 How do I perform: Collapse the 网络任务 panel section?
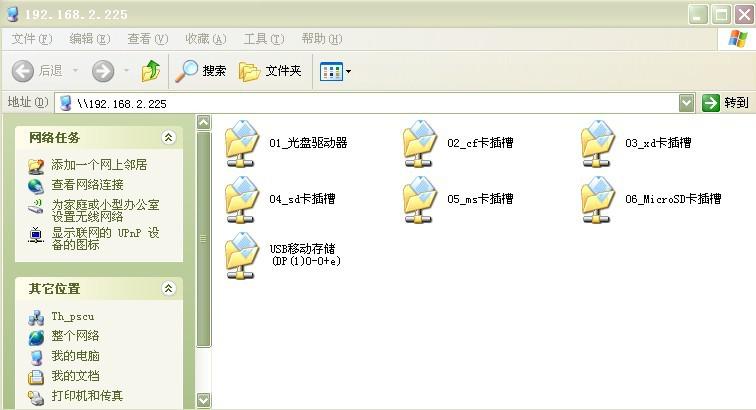(168, 137)
